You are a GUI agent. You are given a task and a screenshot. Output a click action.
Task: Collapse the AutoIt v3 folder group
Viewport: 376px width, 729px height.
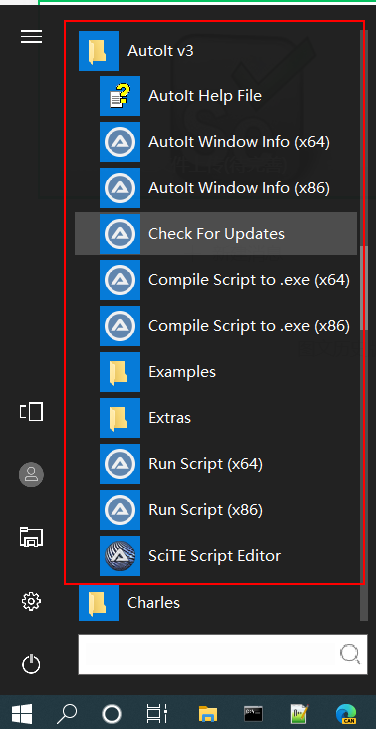pos(216,51)
